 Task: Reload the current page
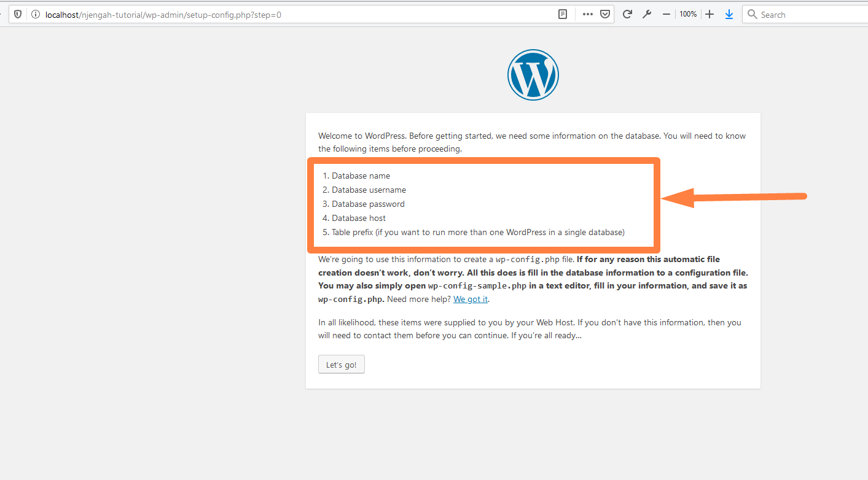(627, 14)
